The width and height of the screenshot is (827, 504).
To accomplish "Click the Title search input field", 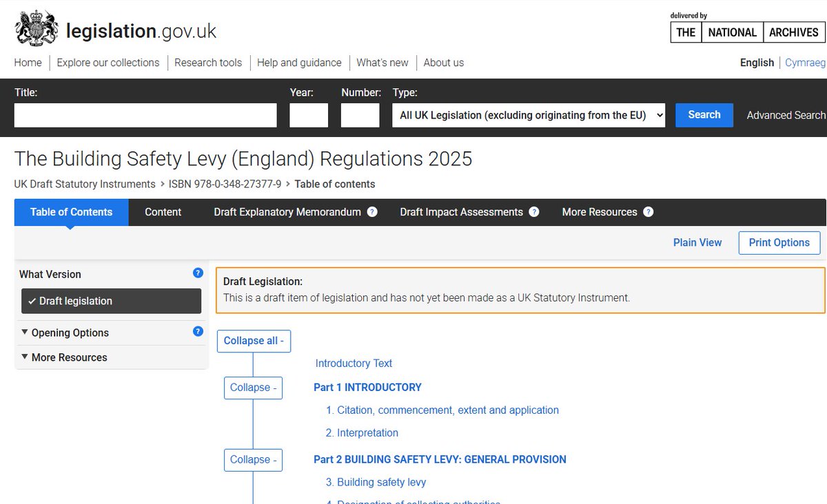I will click(145, 115).
